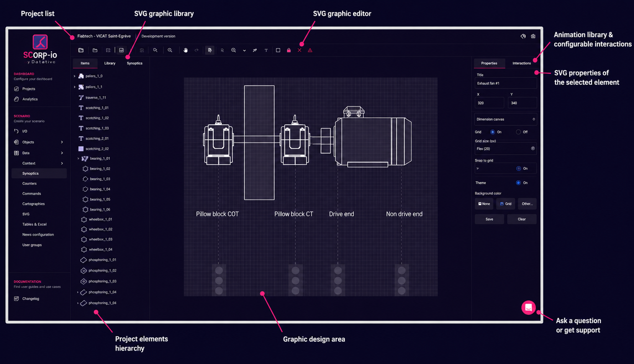Click the Y position field
Screen dimensions: 634x364
coord(522,103)
